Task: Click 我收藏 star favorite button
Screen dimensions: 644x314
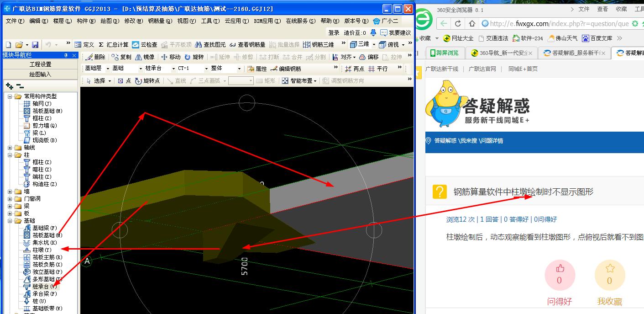Action: [610, 276]
